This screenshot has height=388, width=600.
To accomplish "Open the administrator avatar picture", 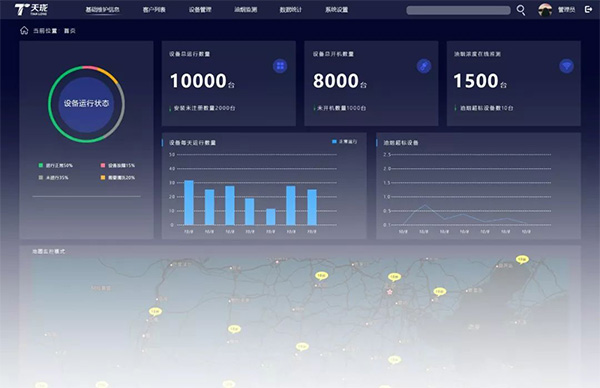I will coord(545,10).
